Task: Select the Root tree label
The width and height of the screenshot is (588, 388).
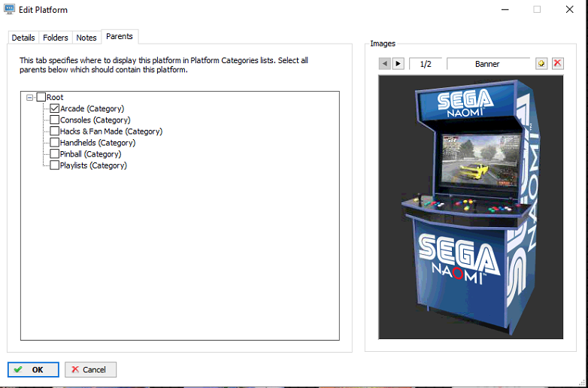Action: coord(55,98)
